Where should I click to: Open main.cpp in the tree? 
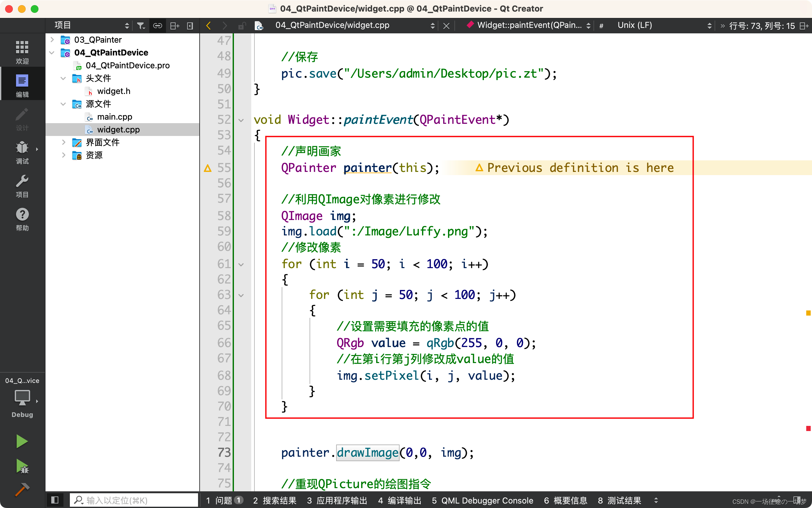click(x=114, y=117)
